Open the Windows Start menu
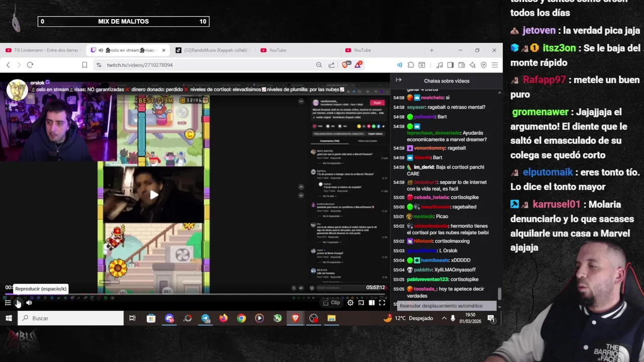 9,318
